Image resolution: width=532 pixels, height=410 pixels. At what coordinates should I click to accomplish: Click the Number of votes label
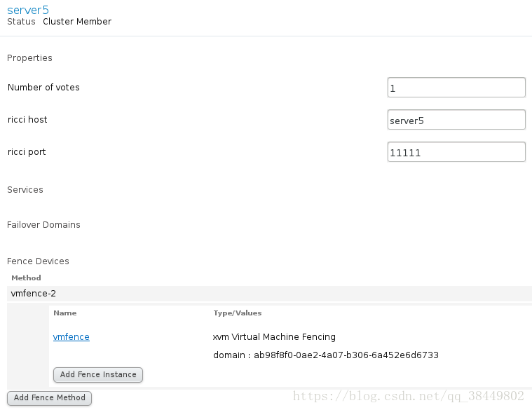43,88
